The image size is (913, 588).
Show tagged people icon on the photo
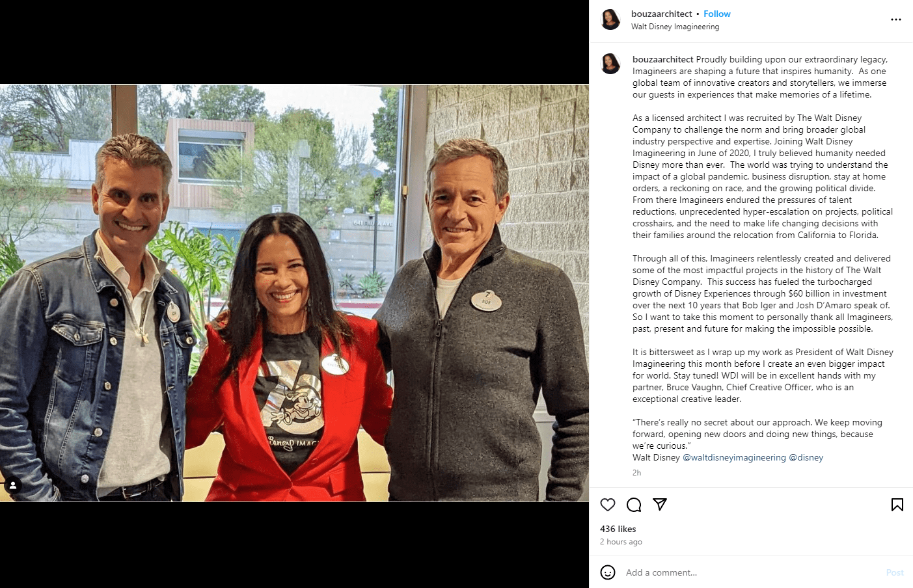(13, 485)
